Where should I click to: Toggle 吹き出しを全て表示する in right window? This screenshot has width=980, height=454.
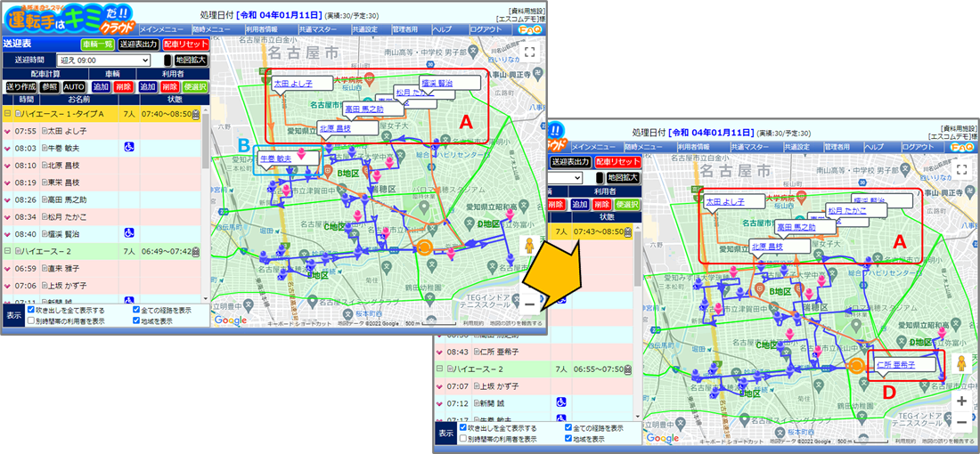[463, 428]
